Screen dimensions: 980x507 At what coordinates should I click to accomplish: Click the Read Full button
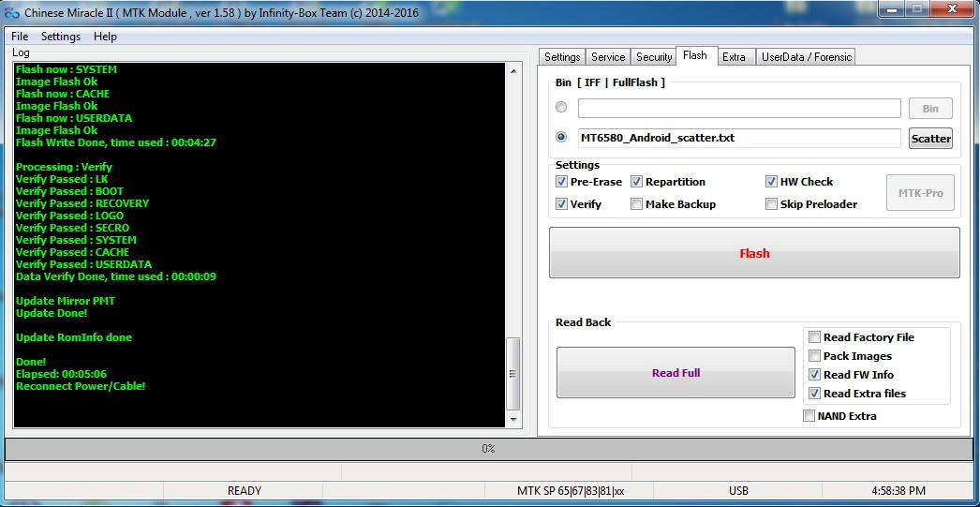(x=676, y=373)
